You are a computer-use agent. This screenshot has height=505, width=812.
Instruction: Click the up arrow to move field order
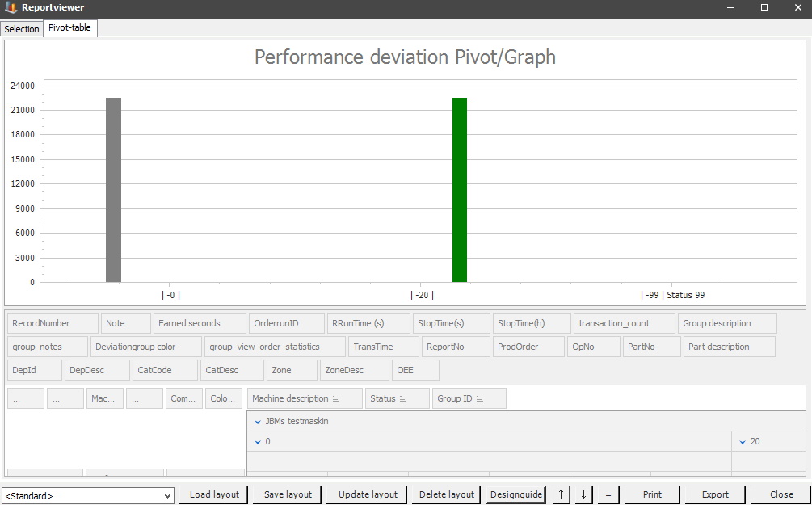tap(559, 494)
